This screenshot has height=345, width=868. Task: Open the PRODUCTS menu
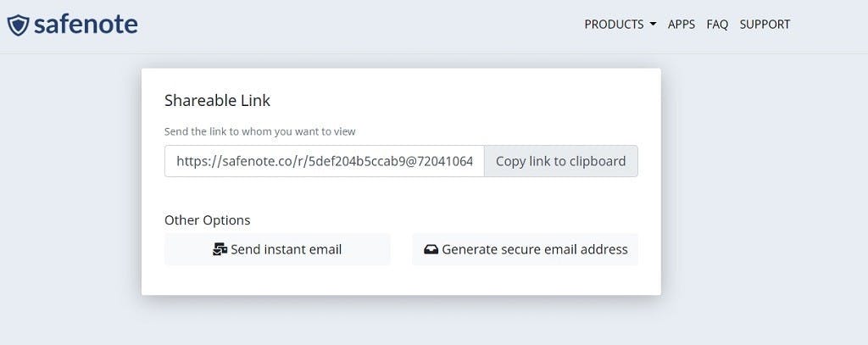pos(614,25)
